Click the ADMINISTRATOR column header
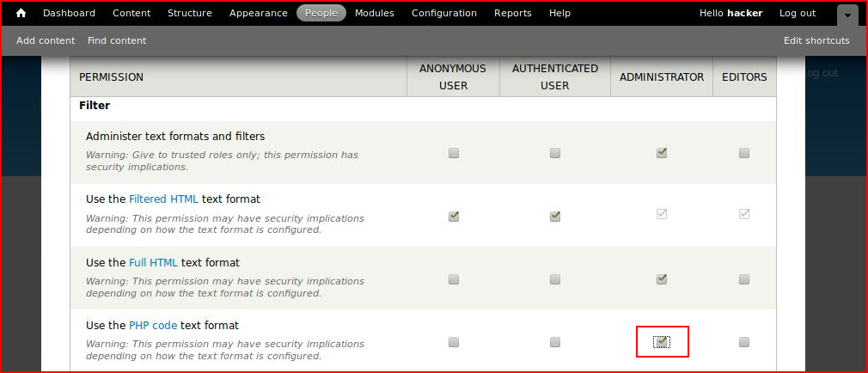Image resolution: width=868 pixels, height=373 pixels. (x=662, y=77)
